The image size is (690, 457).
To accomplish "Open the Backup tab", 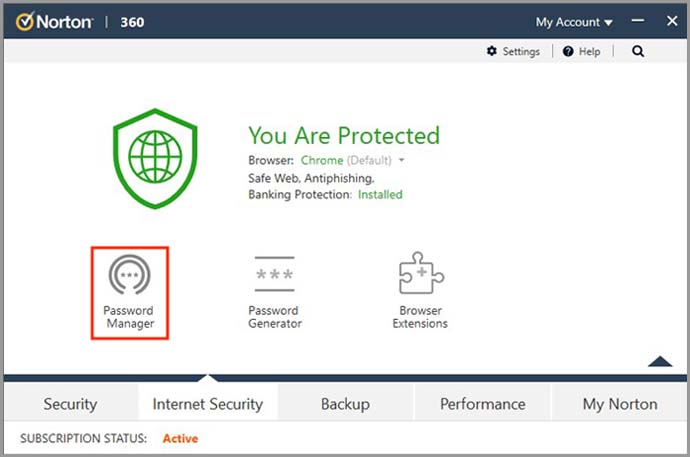I will (345, 404).
